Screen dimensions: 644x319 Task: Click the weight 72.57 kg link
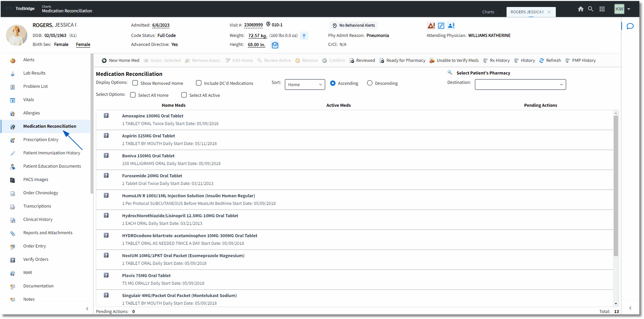coord(258,36)
